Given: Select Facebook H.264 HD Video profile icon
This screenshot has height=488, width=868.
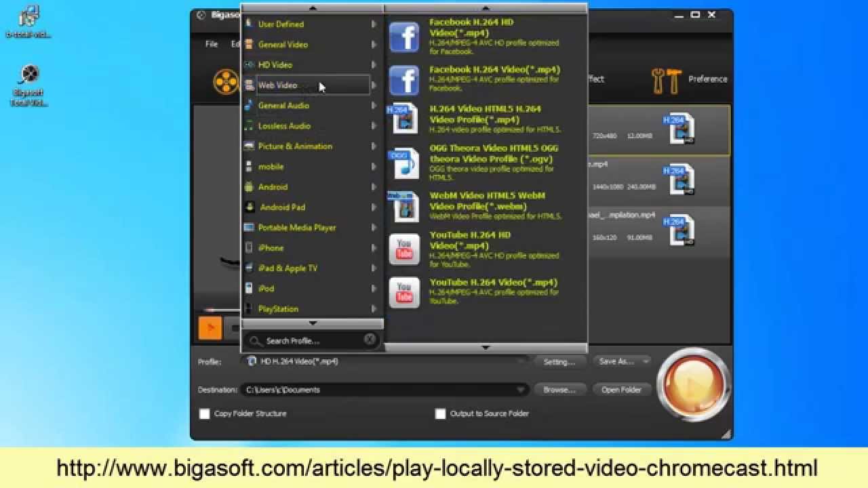Looking at the screenshot, I should point(404,37).
